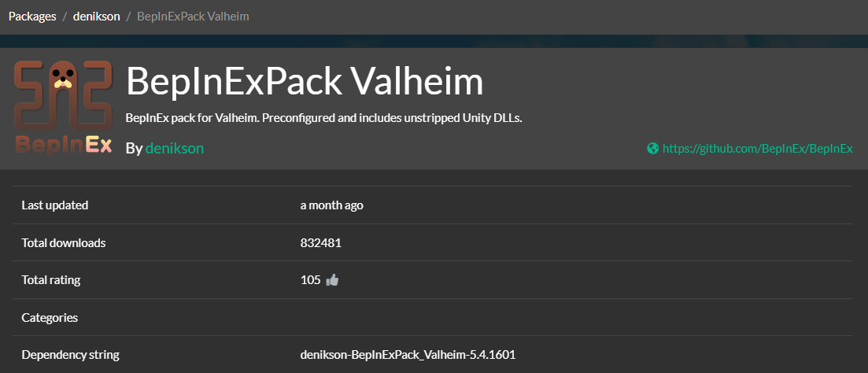Viewport: 868px width, 373px height.
Task: Click the Categories row label
Action: coord(50,318)
